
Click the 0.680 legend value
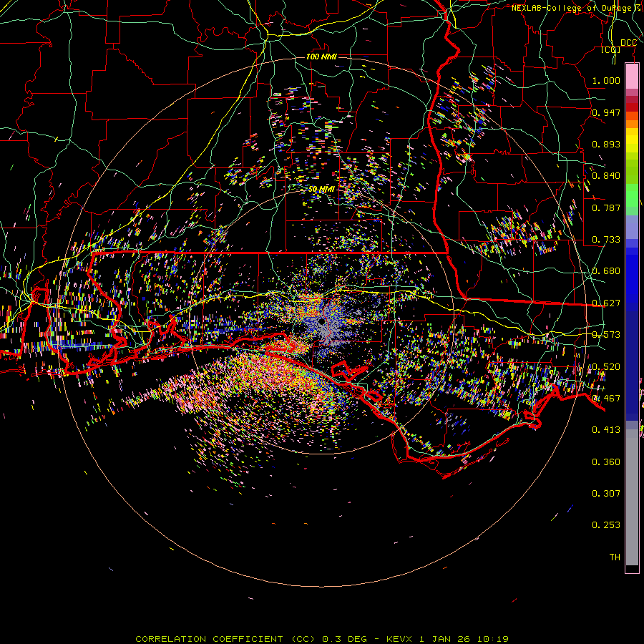point(606,271)
